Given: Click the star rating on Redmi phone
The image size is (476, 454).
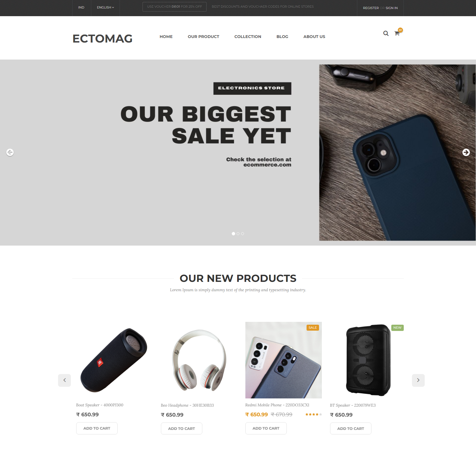Looking at the screenshot, I should (x=314, y=415).
